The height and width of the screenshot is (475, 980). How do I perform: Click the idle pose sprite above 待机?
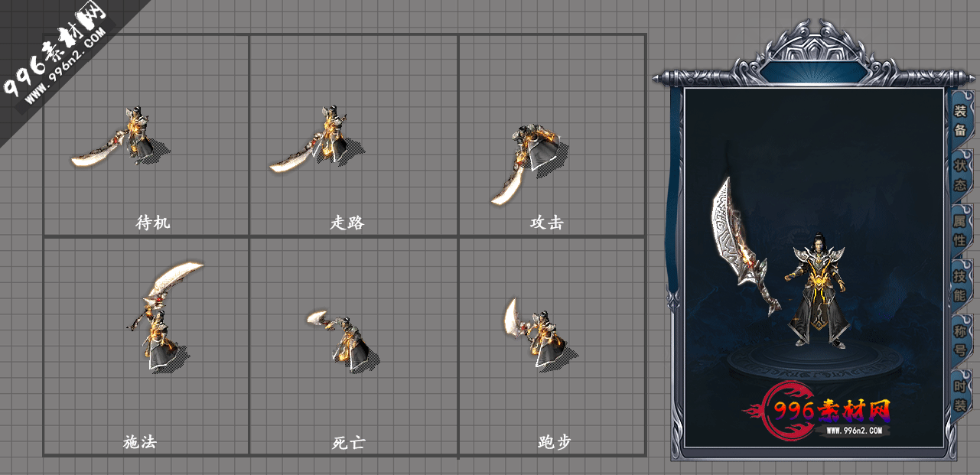pos(121,137)
